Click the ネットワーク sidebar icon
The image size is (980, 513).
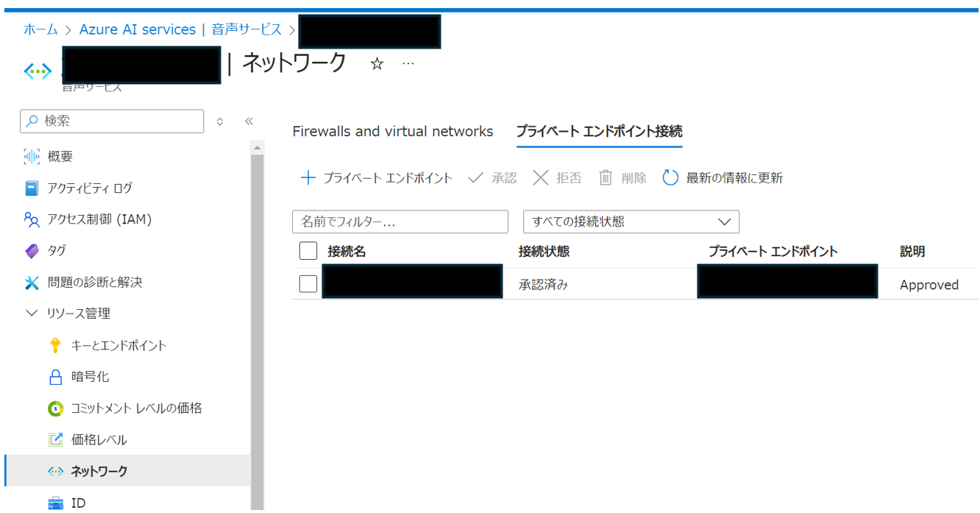(x=55, y=471)
